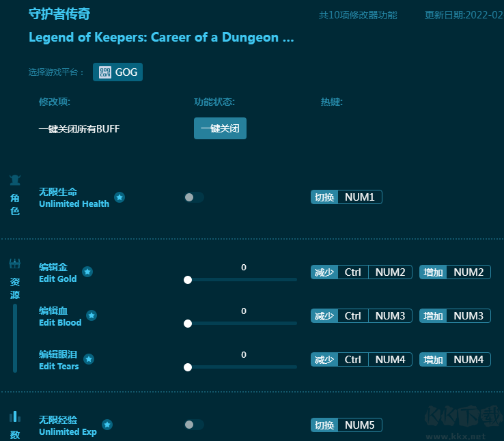Enable the Unlimited Exp switch
The height and width of the screenshot is (441, 504).
tap(193, 425)
